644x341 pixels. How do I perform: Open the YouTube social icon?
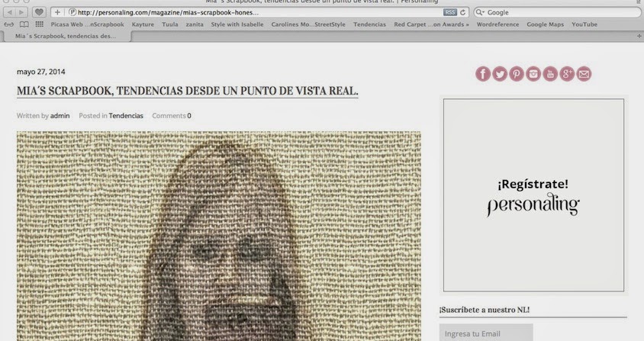pos(550,74)
